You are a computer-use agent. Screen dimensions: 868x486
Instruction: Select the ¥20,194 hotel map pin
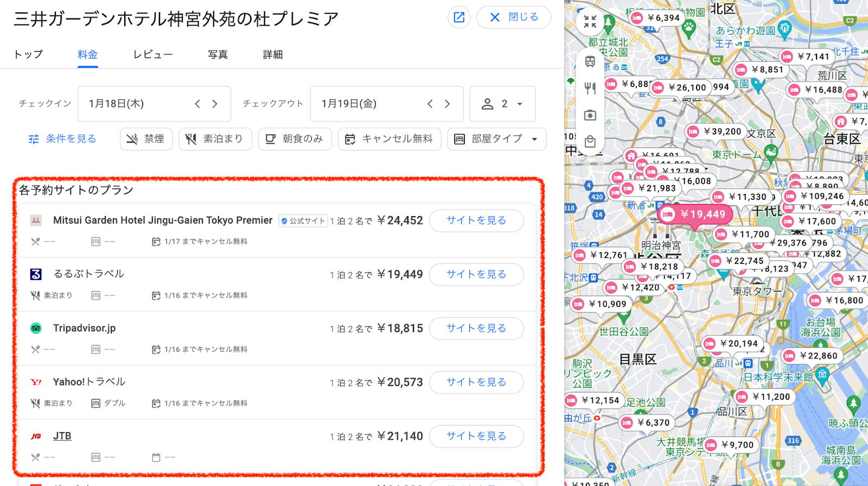732,344
